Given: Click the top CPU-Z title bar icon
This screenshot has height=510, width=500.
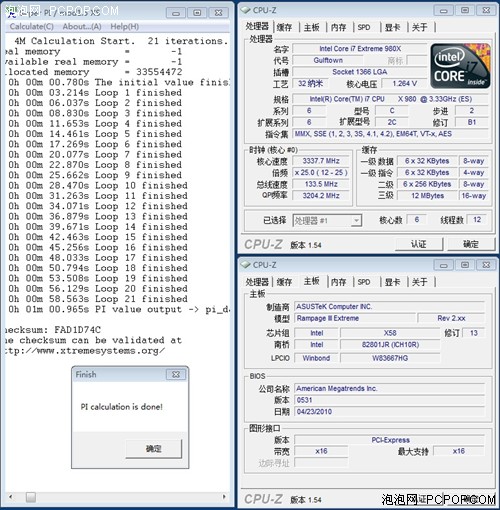Looking at the screenshot, I should pos(246,10).
